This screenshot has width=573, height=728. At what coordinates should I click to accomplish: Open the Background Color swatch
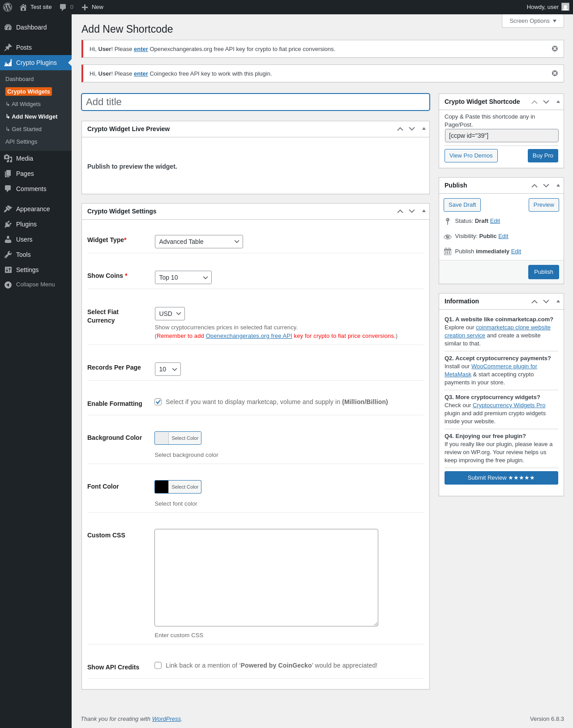tap(162, 438)
